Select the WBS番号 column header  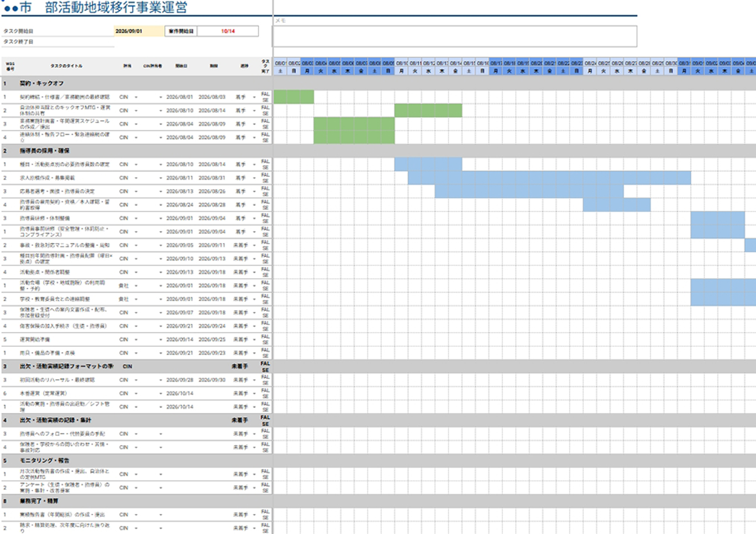(10, 66)
